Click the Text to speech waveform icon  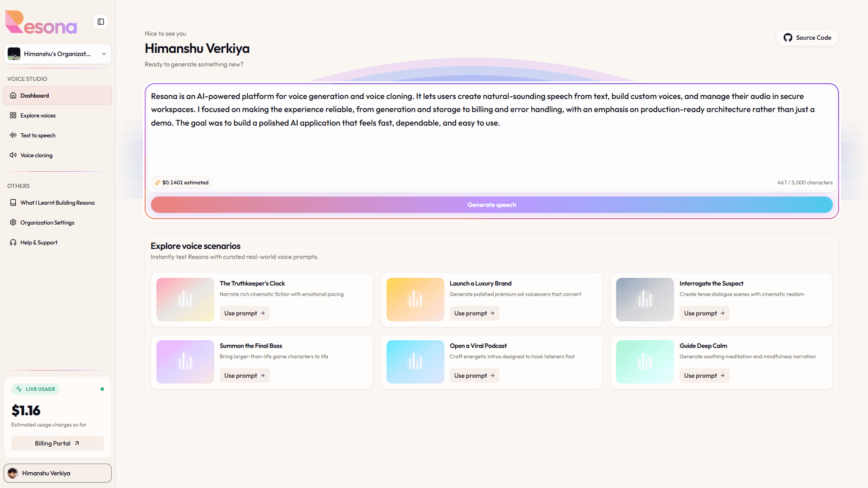point(13,135)
